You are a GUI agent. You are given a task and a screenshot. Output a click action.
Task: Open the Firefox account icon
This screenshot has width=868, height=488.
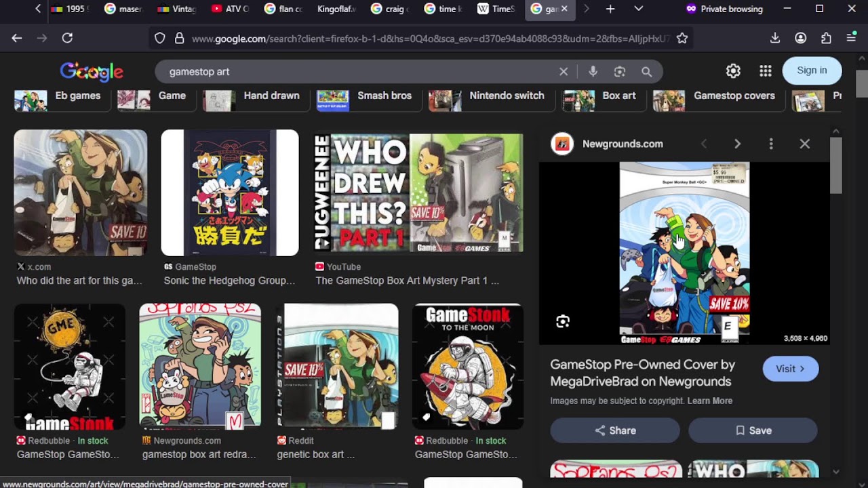pyautogui.click(x=801, y=39)
